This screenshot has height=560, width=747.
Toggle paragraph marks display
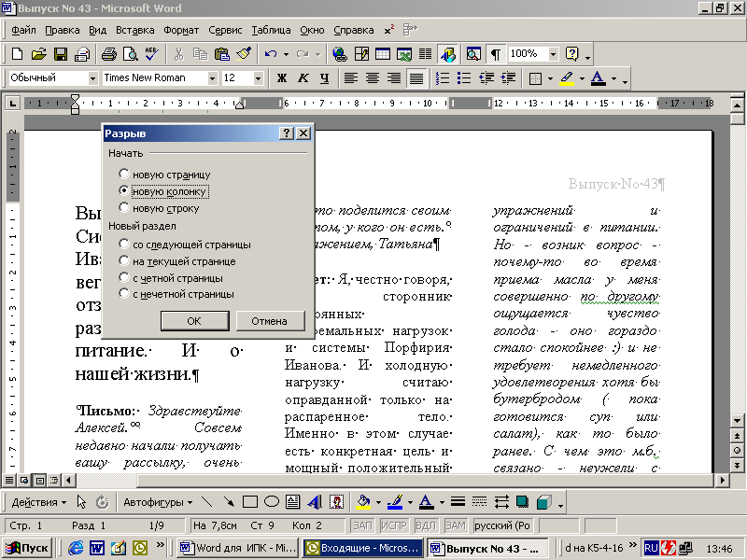coord(496,54)
